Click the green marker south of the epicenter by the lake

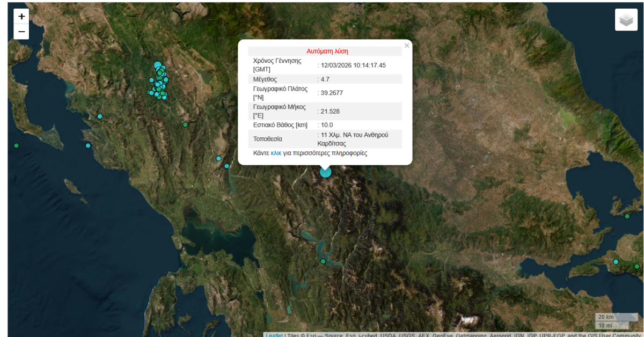[323, 261]
